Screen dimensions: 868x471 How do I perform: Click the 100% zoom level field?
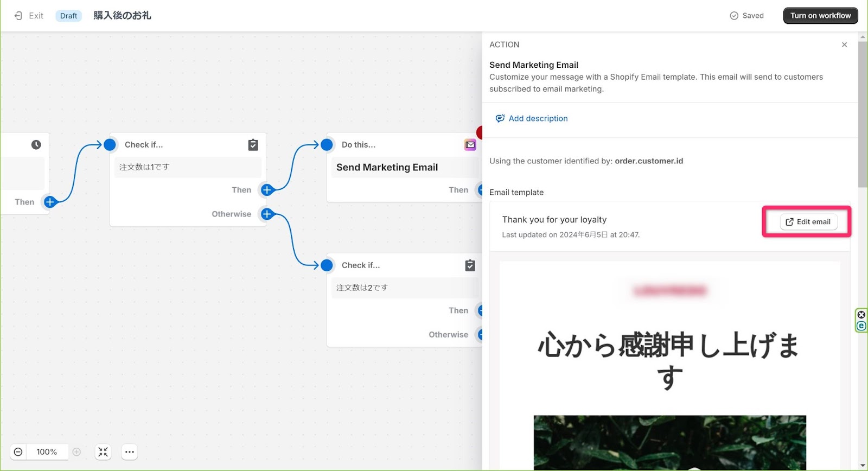click(47, 452)
